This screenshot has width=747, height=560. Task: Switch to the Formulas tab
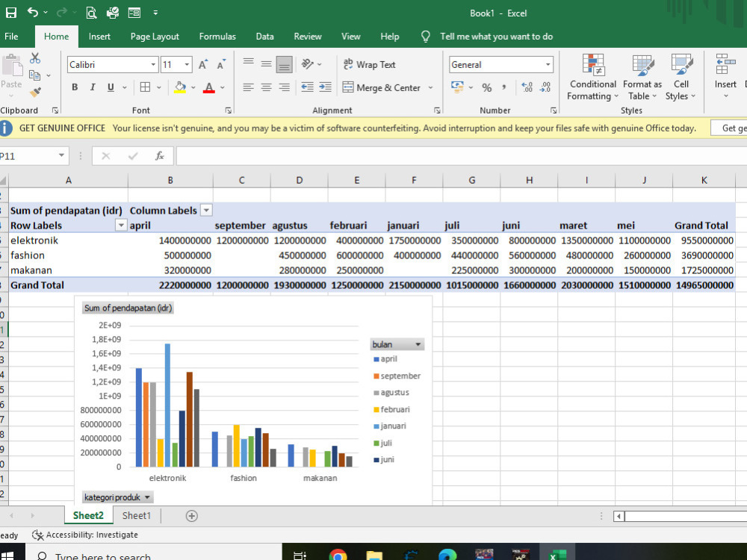[x=217, y=36]
